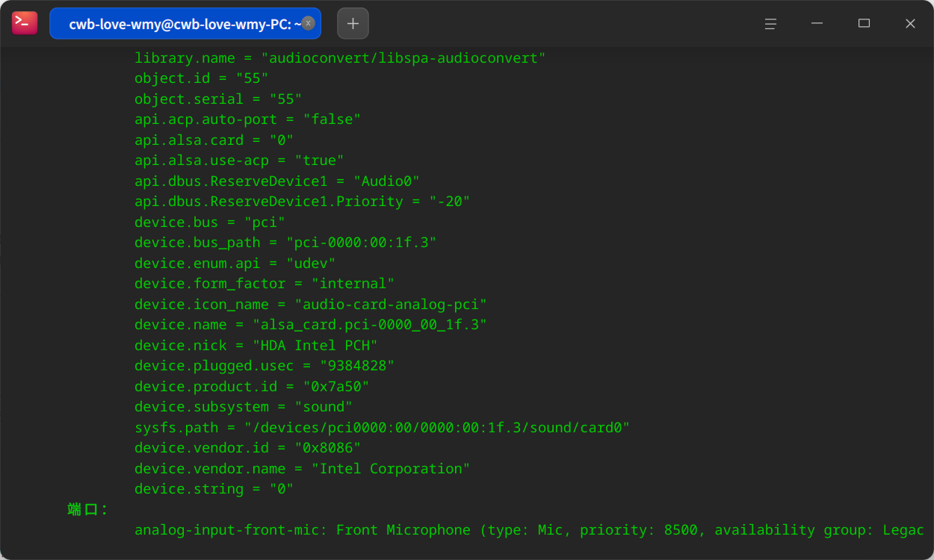
Task: Click the object.serial = "55" line
Action: tap(218, 99)
